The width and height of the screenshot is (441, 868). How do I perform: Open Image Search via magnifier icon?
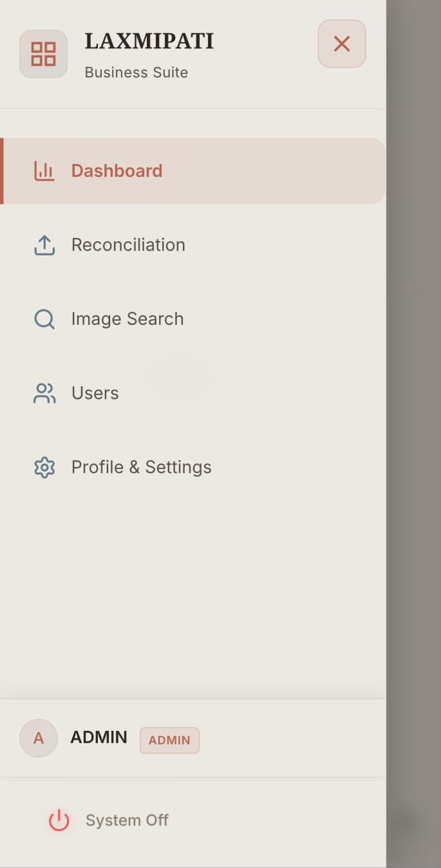[x=44, y=319]
